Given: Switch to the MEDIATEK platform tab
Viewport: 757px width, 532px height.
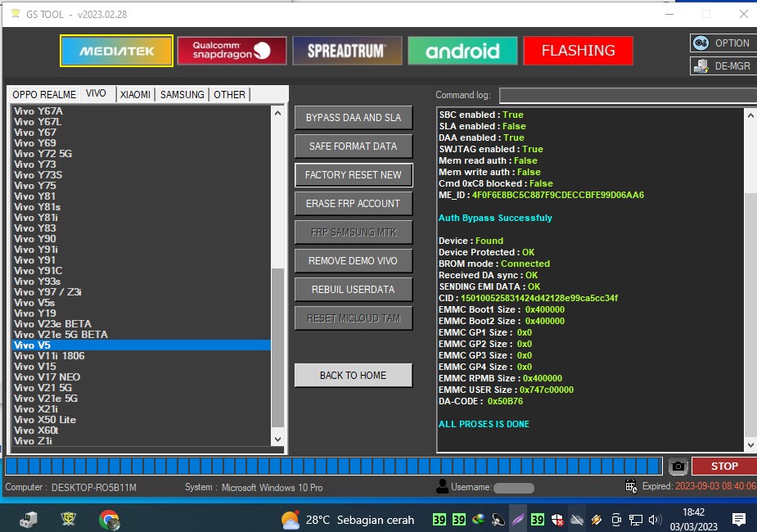Looking at the screenshot, I should point(116,51).
